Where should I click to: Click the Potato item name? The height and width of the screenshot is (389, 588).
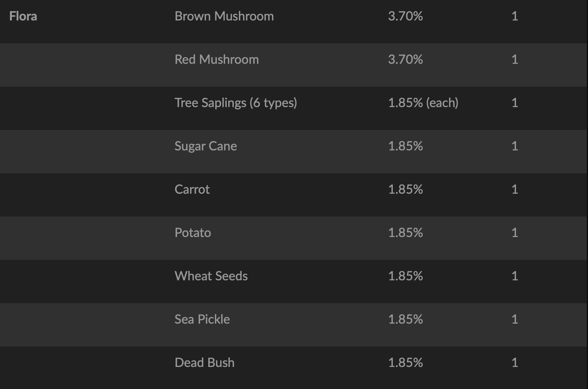tap(192, 233)
